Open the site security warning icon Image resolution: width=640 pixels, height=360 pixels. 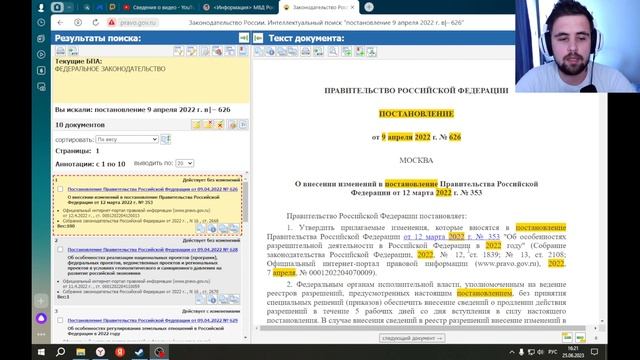(111, 22)
